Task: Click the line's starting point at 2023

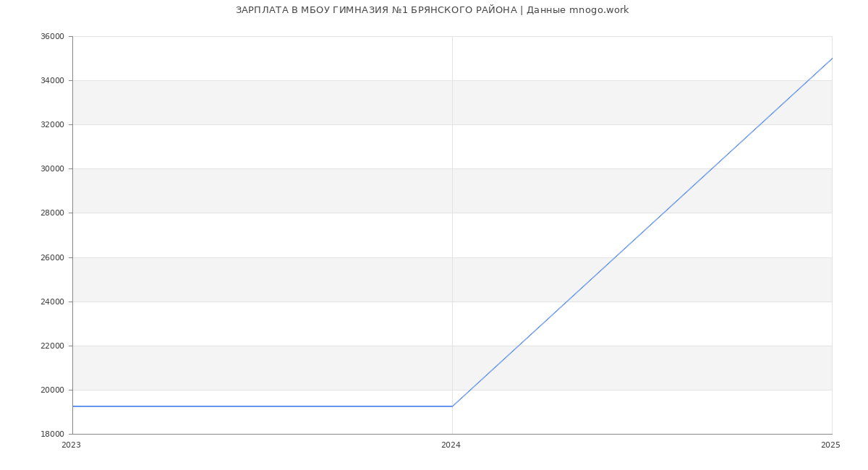Action: (73, 406)
